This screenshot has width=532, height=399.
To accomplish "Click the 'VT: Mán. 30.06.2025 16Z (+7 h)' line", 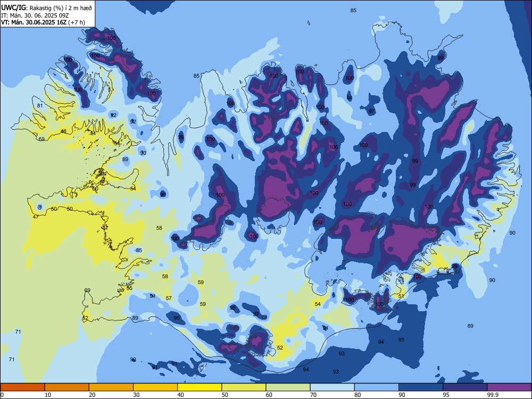I will point(43,22).
